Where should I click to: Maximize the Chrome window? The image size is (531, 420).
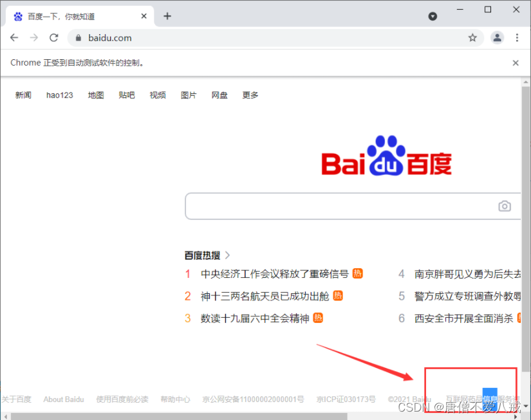[488, 10]
